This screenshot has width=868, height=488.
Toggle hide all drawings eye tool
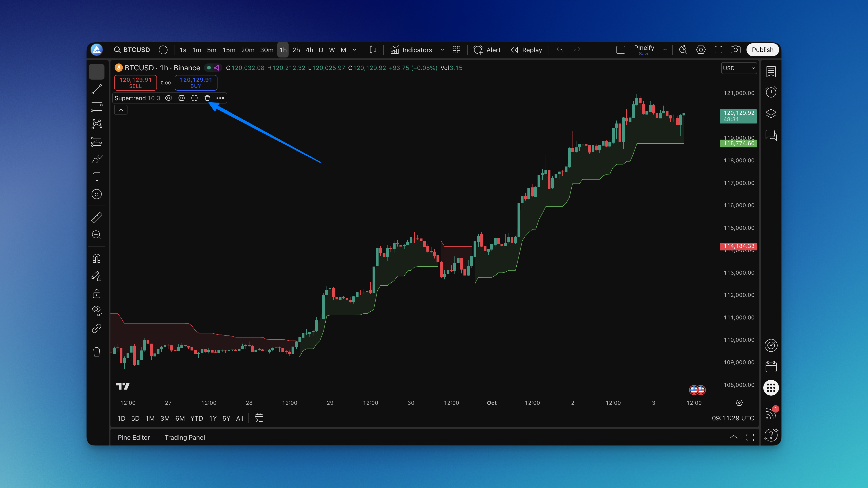click(97, 310)
